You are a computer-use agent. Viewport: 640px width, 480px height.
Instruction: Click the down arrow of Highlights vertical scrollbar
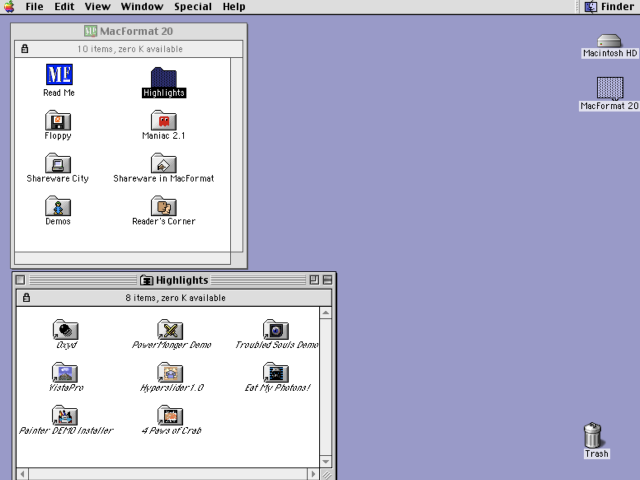pos(326,462)
